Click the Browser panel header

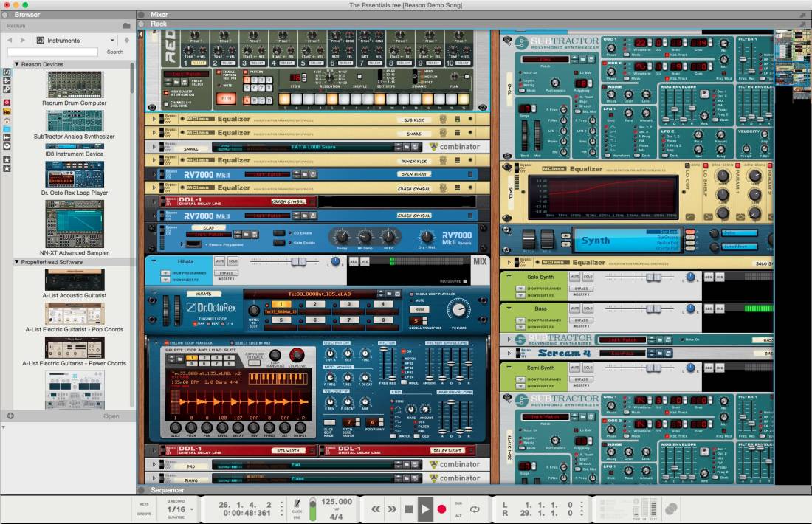[x=27, y=15]
